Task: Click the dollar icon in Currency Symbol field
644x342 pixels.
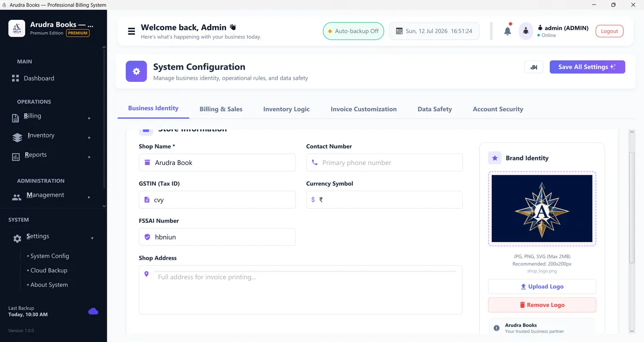Action: coord(313,200)
